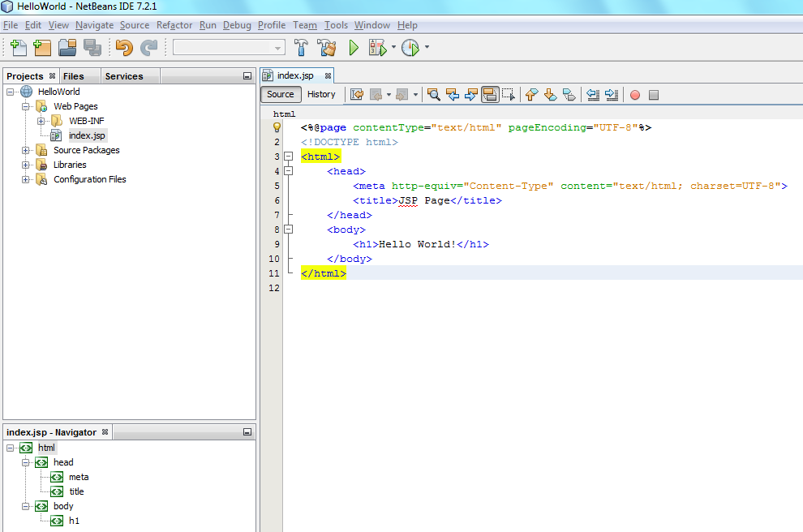Click the Next Bookmark icon

click(x=551, y=95)
